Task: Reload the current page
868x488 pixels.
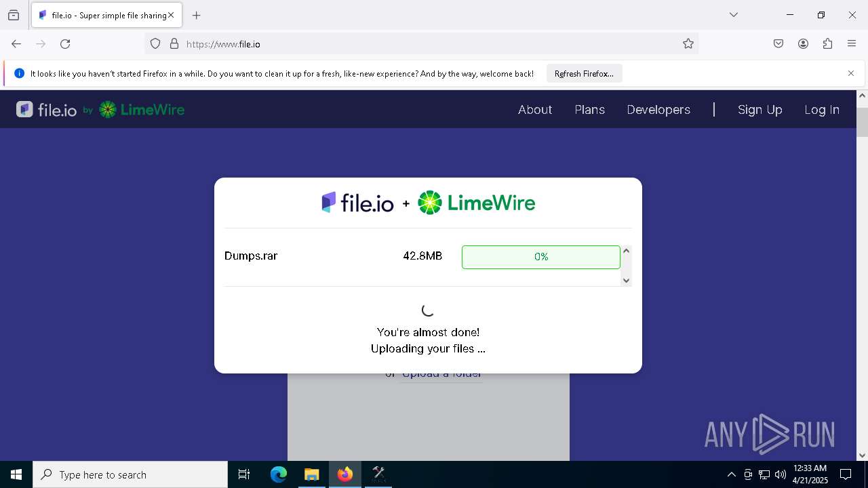Action: [x=65, y=44]
